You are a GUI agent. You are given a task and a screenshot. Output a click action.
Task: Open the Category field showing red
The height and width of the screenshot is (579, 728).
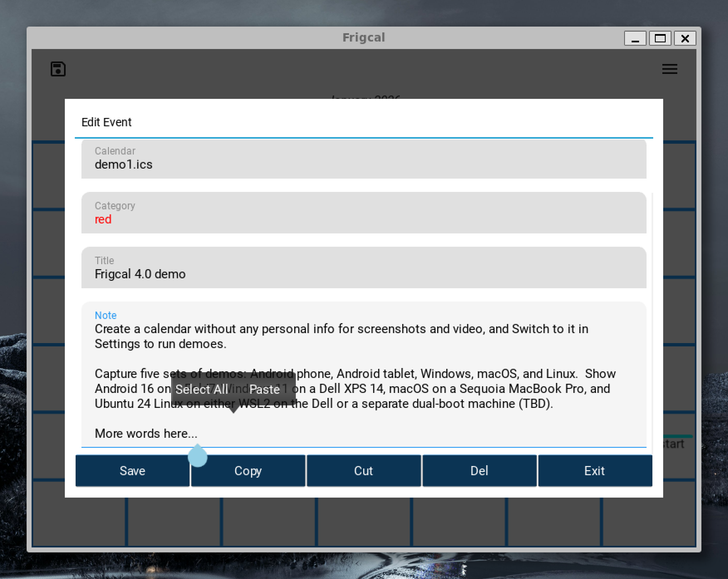[364, 213]
